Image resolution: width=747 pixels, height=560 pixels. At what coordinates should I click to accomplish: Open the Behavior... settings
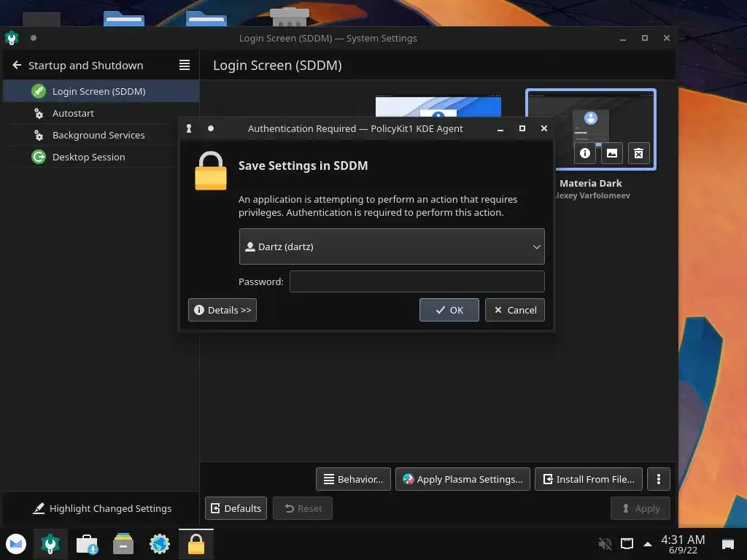353,479
